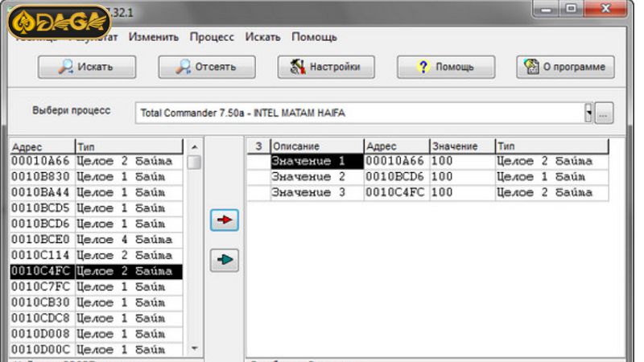Open Настройки settings button
The height and width of the screenshot is (362, 644).
[x=326, y=67]
